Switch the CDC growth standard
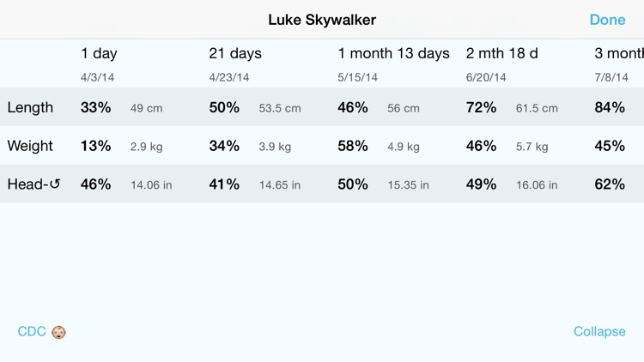 tap(32, 331)
